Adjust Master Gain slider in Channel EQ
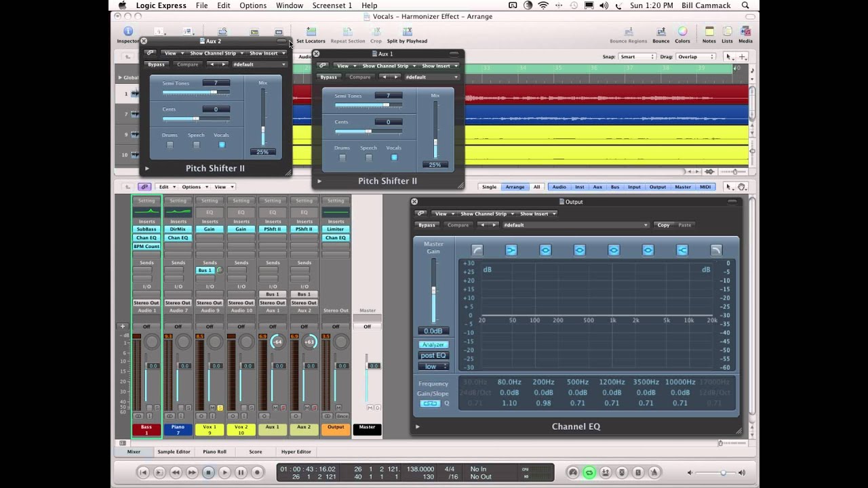Viewport: 868px width, 488px height. pyautogui.click(x=433, y=291)
